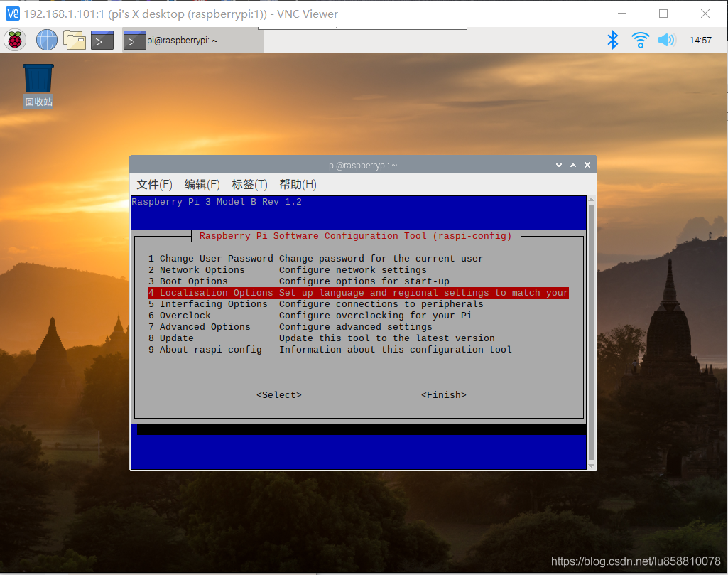Open the Raspberry Pi main menu
The height and width of the screenshot is (575, 728).
coord(15,40)
